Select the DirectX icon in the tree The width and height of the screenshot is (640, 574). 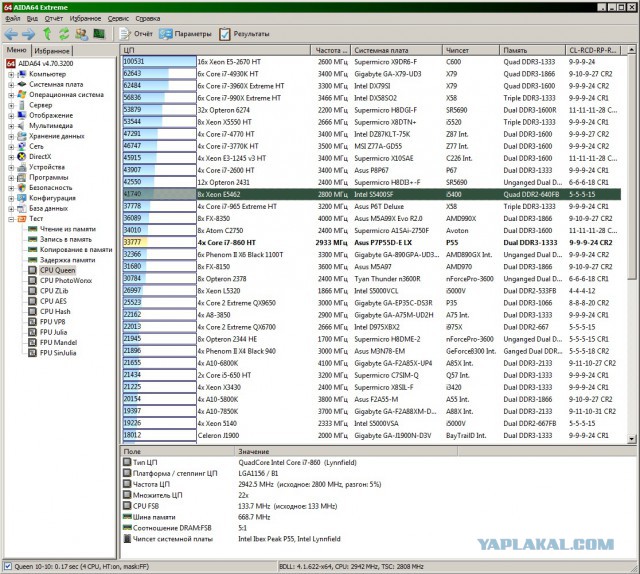[21, 157]
